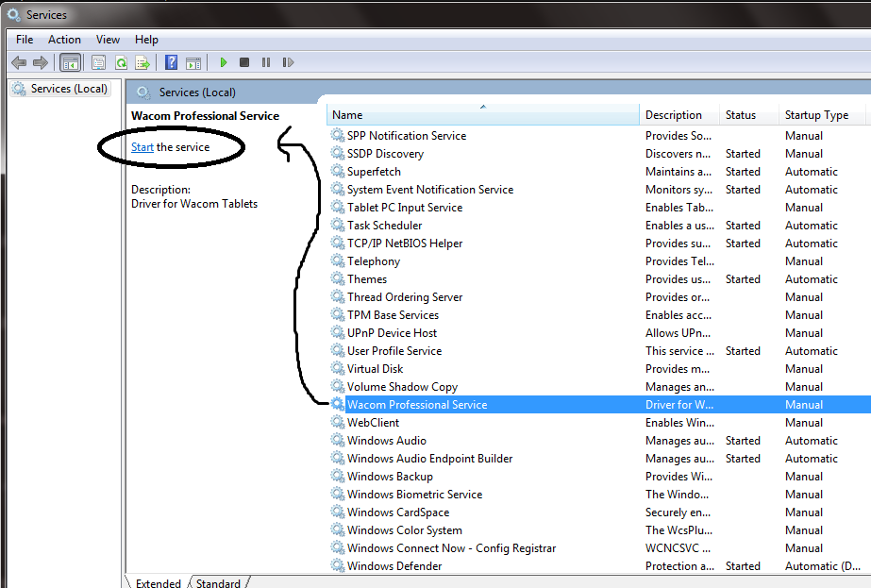Switch to the Extended tab
This screenshot has width=871, height=588.
click(x=159, y=582)
